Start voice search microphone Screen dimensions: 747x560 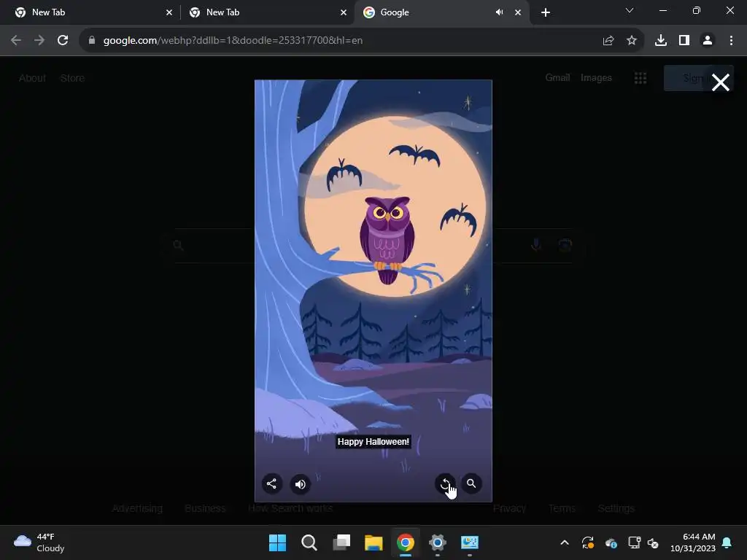coord(536,245)
